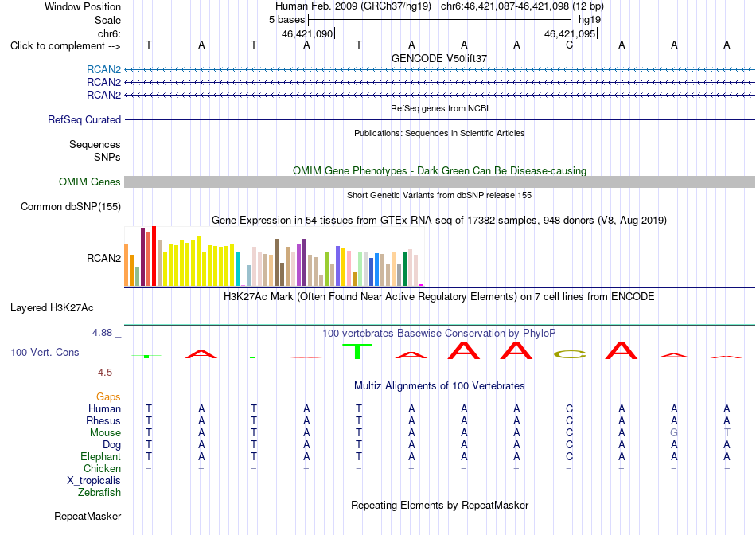Click the tallest red GTEx expression bar
The width and height of the screenshot is (756, 535).
154,256
